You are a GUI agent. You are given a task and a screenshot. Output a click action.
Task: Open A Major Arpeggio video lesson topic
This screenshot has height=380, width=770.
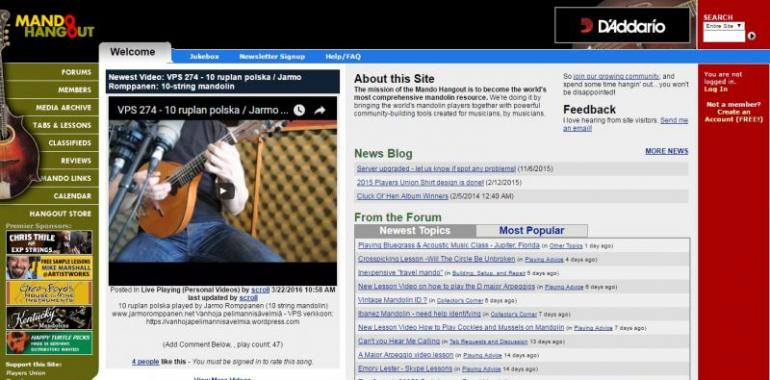(x=406, y=354)
